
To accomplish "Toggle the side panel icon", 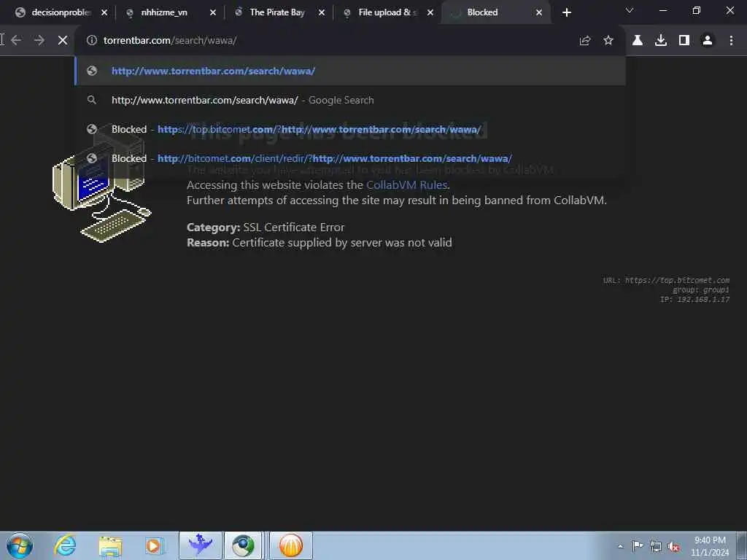I will coord(684,41).
